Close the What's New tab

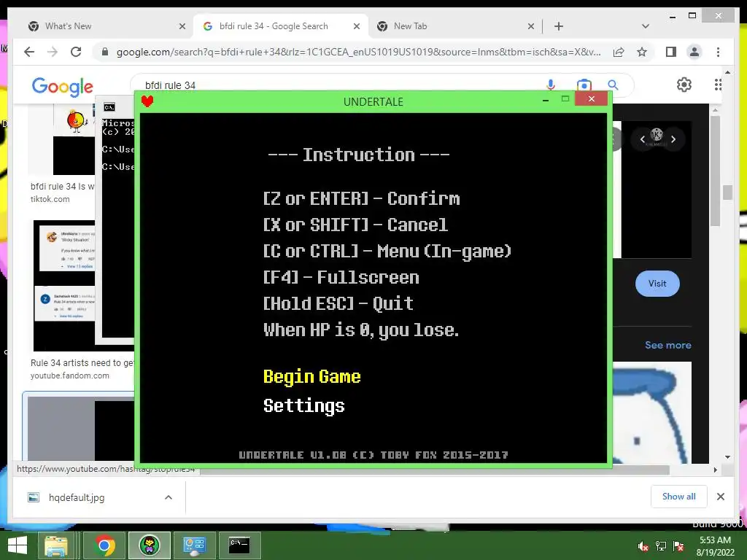(x=182, y=27)
